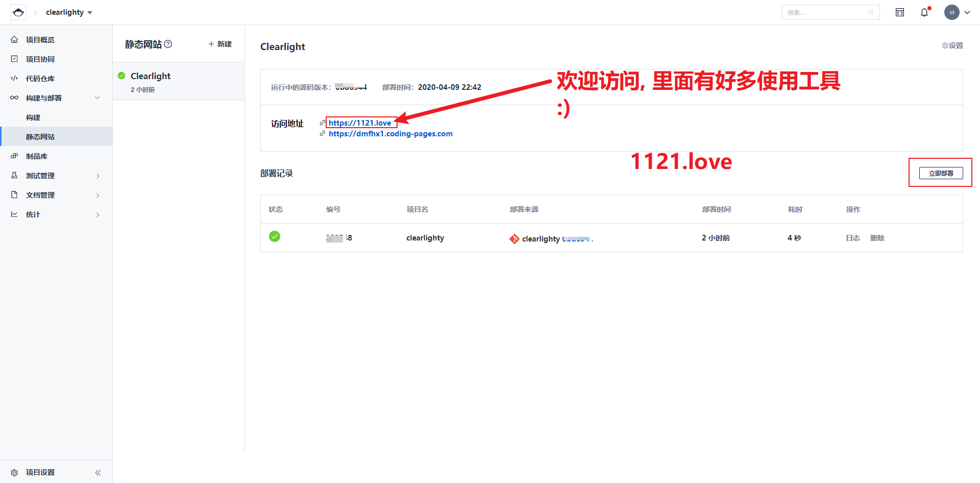The image size is (980, 483).
Task: Click the 4 秒 duration cell
Action: [x=794, y=238]
